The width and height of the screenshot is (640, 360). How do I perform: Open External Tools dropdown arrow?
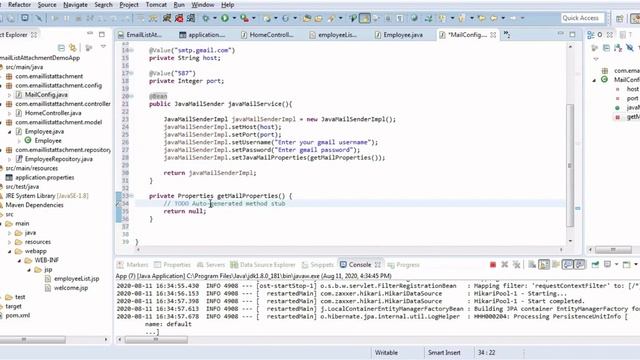[253, 18]
